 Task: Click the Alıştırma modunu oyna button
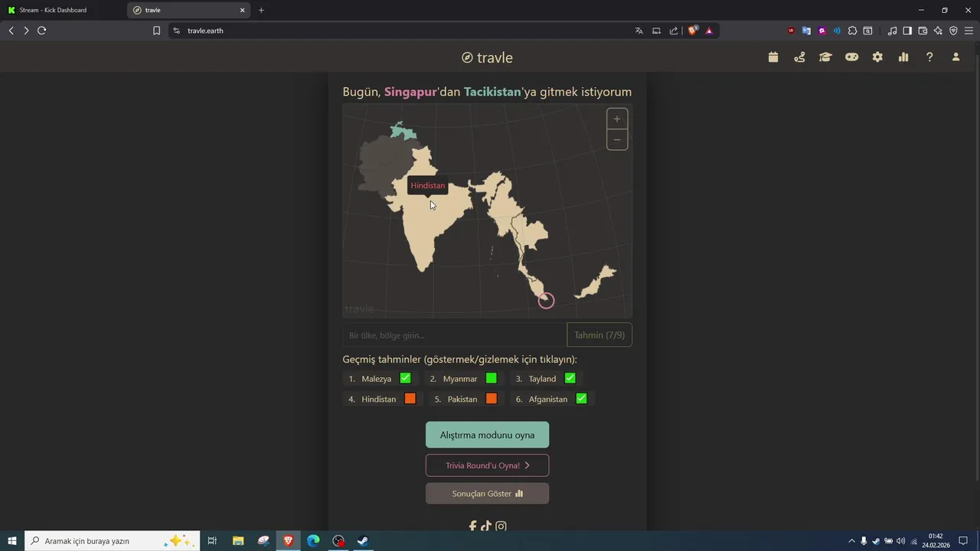(x=487, y=435)
